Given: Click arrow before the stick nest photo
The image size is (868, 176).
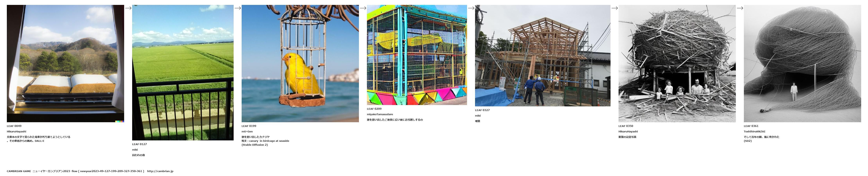Looking at the screenshot, I should tap(615, 8).
